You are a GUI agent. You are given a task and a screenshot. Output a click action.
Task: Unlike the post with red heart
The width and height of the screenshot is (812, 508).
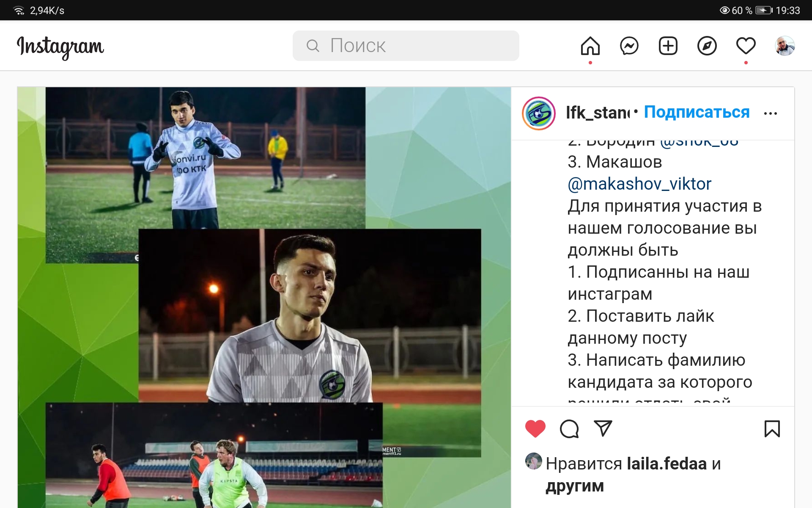pyautogui.click(x=535, y=429)
